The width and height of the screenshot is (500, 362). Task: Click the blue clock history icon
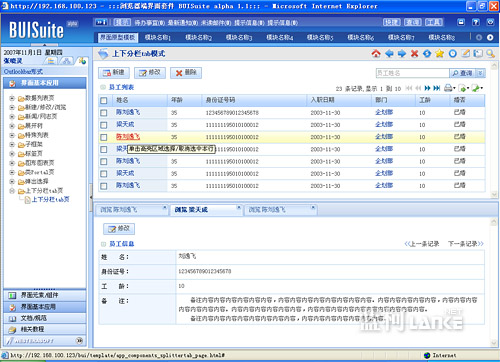coord(452,53)
